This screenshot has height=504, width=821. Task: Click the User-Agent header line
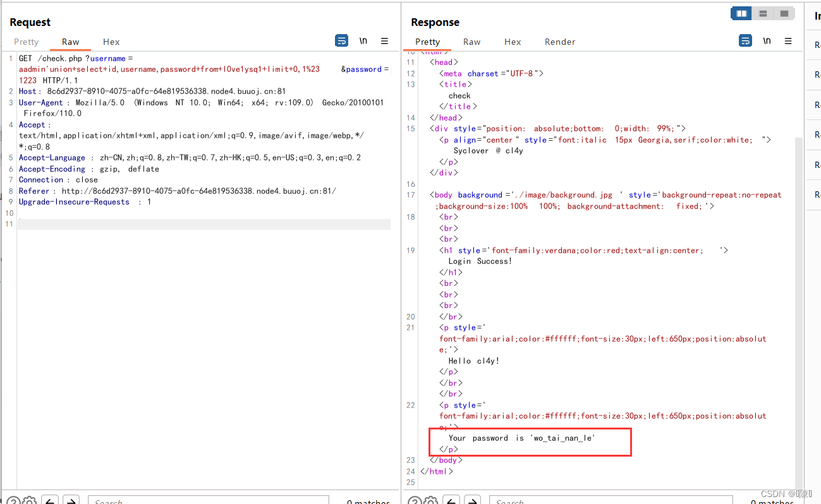click(201, 103)
